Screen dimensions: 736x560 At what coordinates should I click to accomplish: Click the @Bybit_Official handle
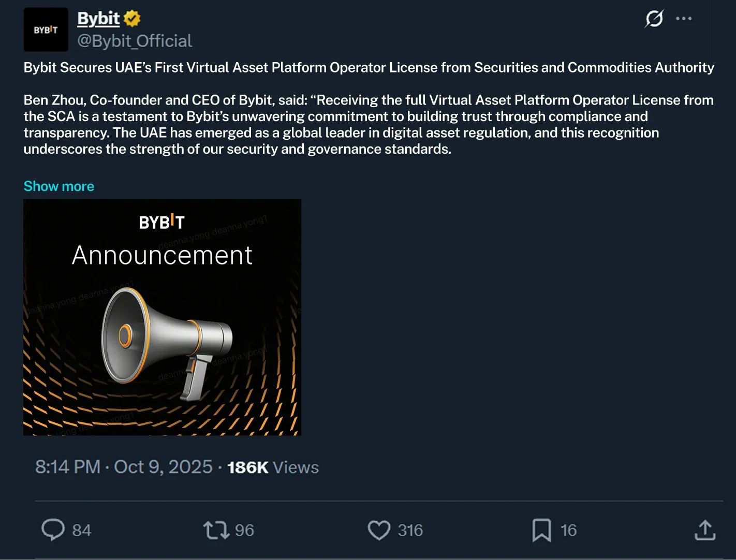[135, 40]
